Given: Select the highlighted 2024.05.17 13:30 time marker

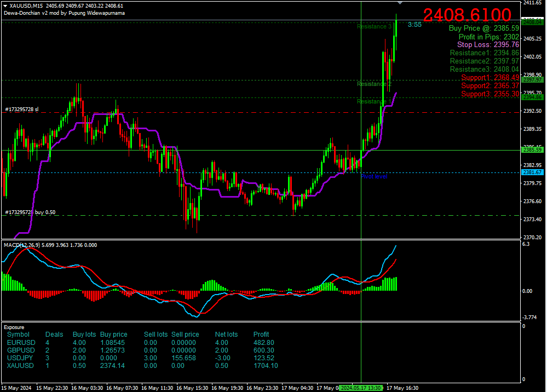Looking at the screenshot, I should (361, 388).
